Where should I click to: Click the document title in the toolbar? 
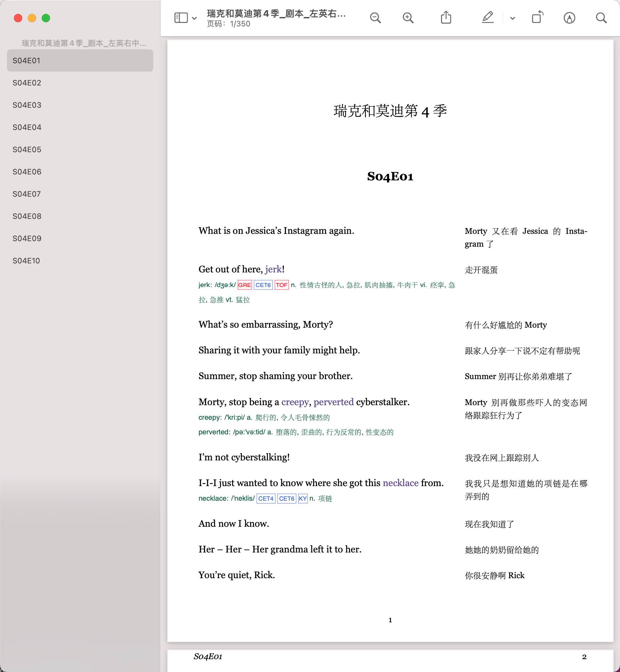click(276, 14)
